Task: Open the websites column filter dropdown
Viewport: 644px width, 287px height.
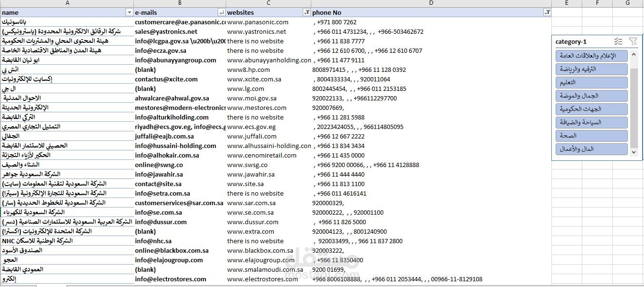Action: click(x=307, y=12)
